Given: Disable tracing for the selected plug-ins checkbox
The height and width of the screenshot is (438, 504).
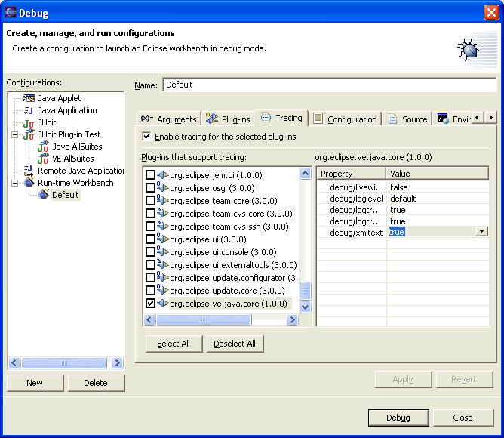Looking at the screenshot, I should click(x=146, y=137).
